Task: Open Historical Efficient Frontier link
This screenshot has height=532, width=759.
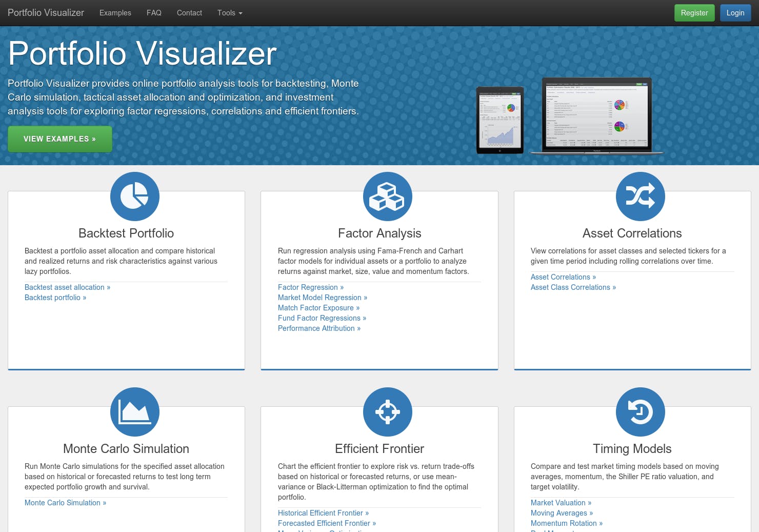Action: [x=324, y=513]
